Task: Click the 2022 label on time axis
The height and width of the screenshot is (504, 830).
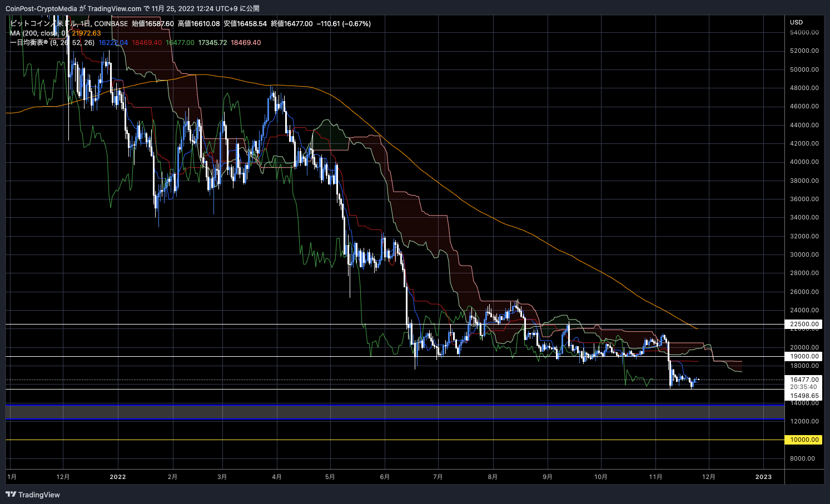Action: tap(118, 477)
